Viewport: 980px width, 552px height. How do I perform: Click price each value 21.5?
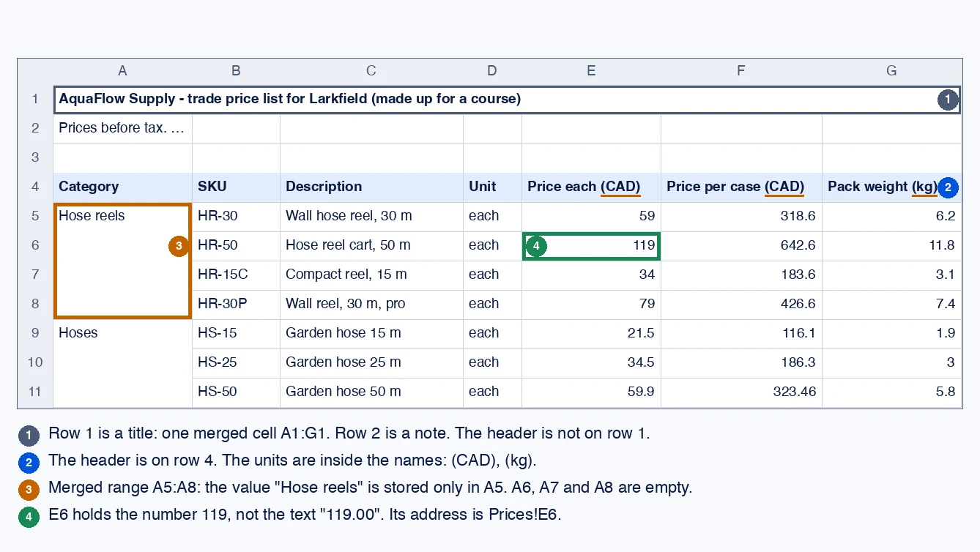[x=591, y=334]
